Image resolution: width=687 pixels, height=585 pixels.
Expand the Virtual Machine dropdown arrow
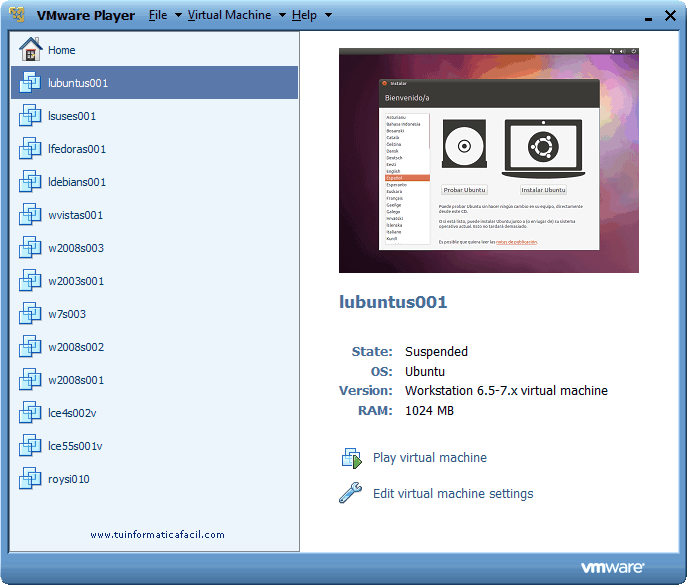click(x=283, y=15)
